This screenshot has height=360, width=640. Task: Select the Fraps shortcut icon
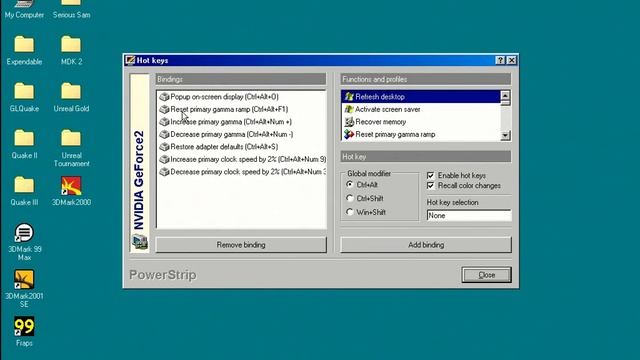24,327
